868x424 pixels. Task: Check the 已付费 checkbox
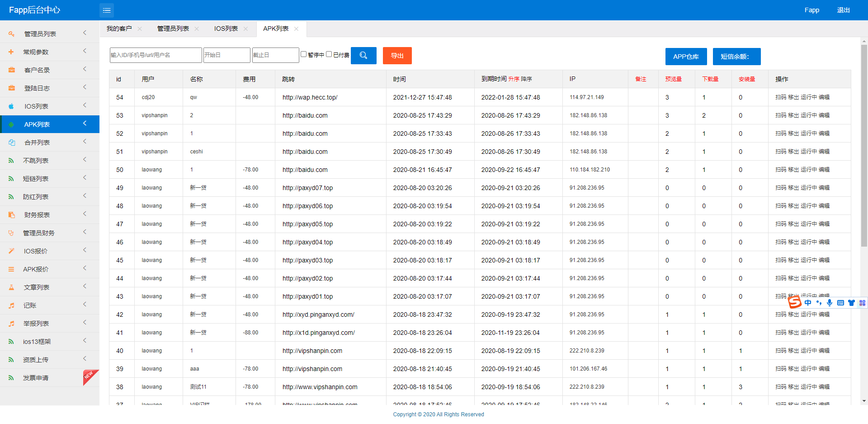coord(329,54)
